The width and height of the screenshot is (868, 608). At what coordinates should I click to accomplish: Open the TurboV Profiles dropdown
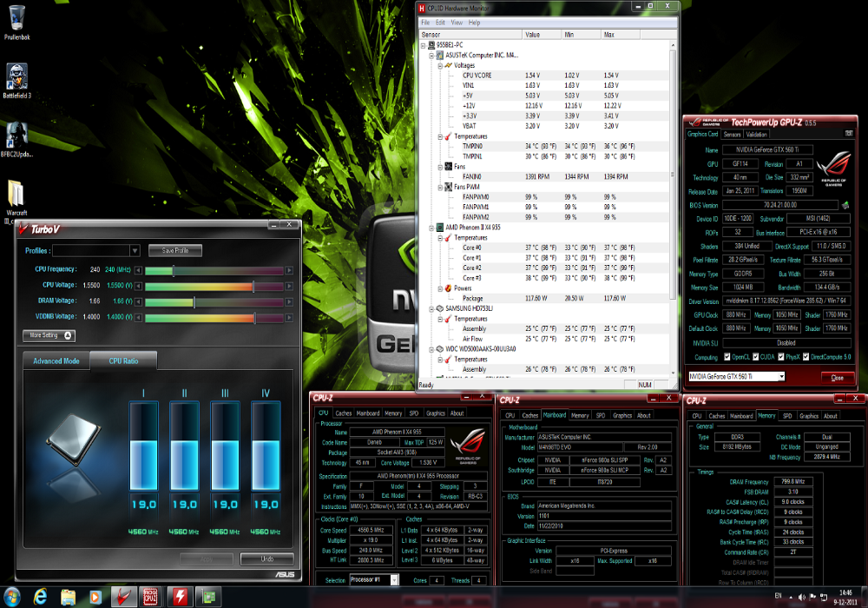coord(135,251)
